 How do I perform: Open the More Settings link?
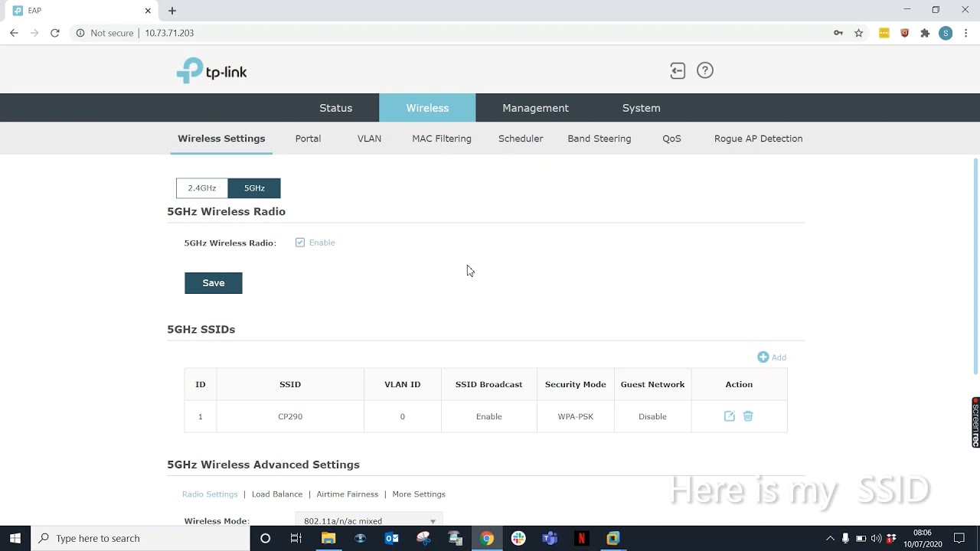(419, 494)
